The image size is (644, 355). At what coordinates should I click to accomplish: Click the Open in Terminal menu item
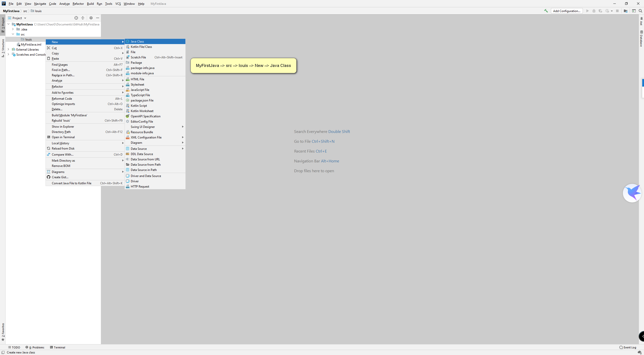pyautogui.click(x=63, y=137)
